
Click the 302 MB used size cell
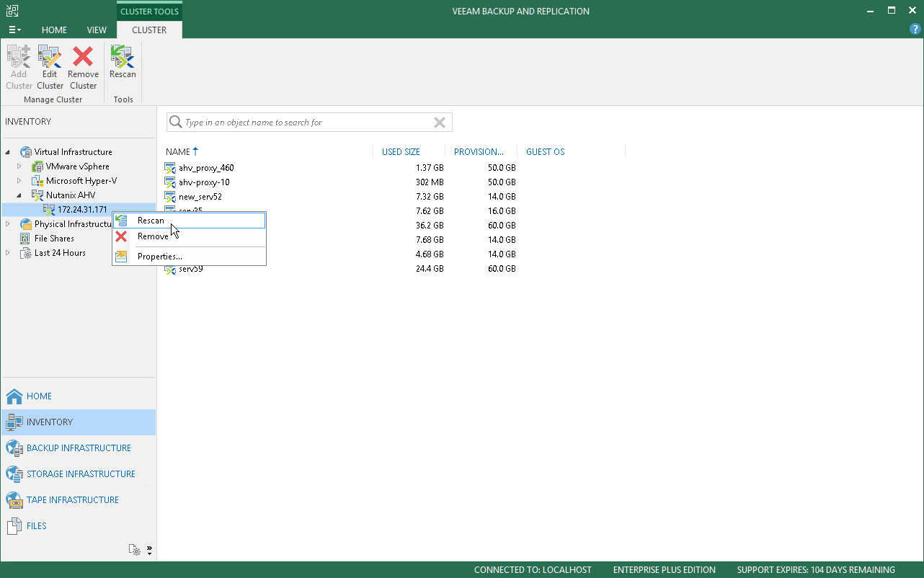[430, 182]
